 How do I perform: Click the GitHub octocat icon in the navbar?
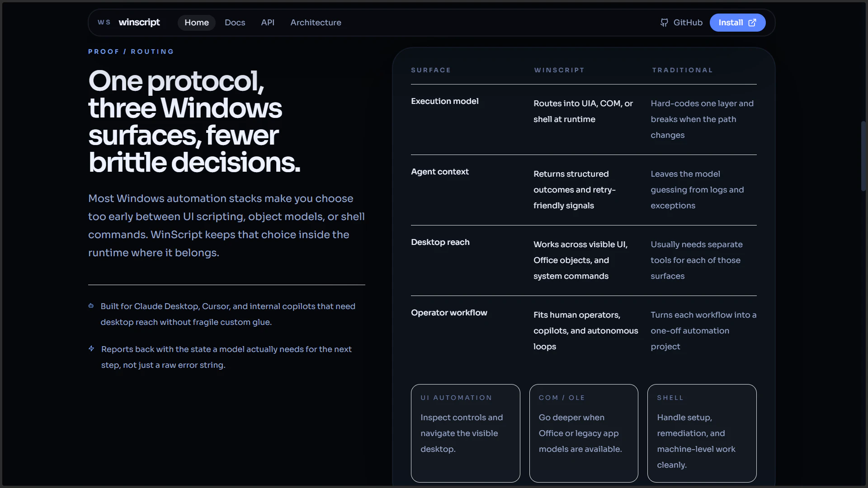coord(665,23)
